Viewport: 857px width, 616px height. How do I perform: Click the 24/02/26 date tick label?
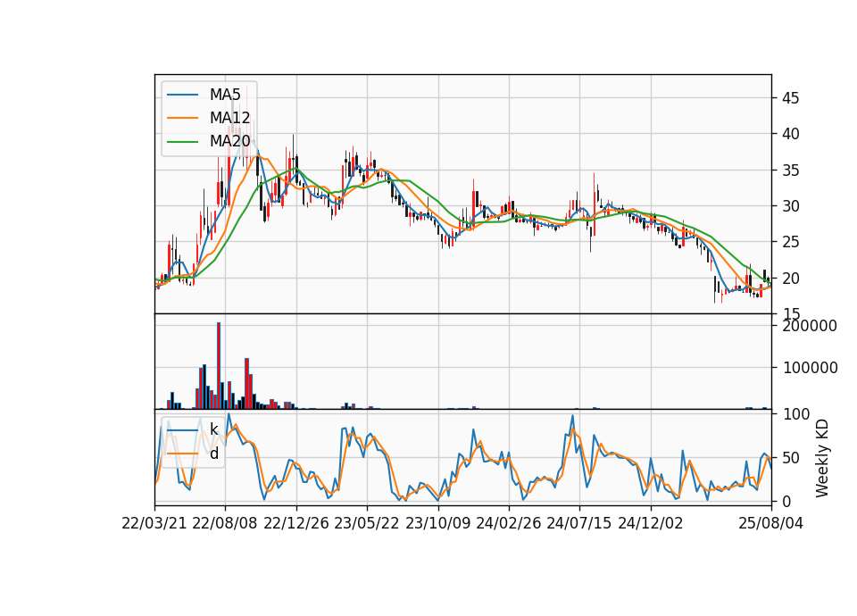tap(509, 523)
